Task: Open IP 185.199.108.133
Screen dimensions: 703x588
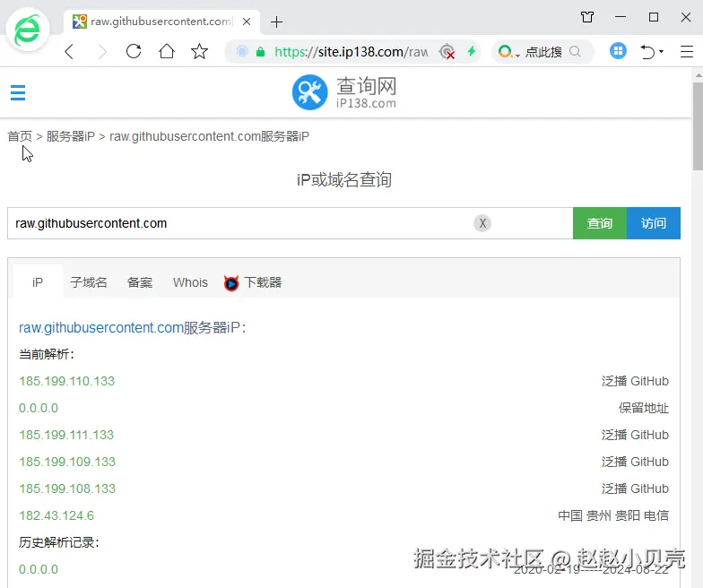Action: click(67, 489)
